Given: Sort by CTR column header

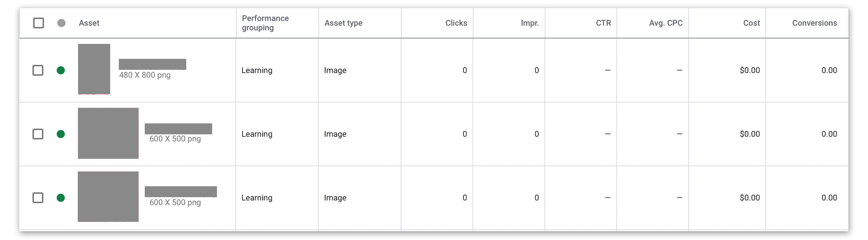Looking at the screenshot, I should coord(603,23).
